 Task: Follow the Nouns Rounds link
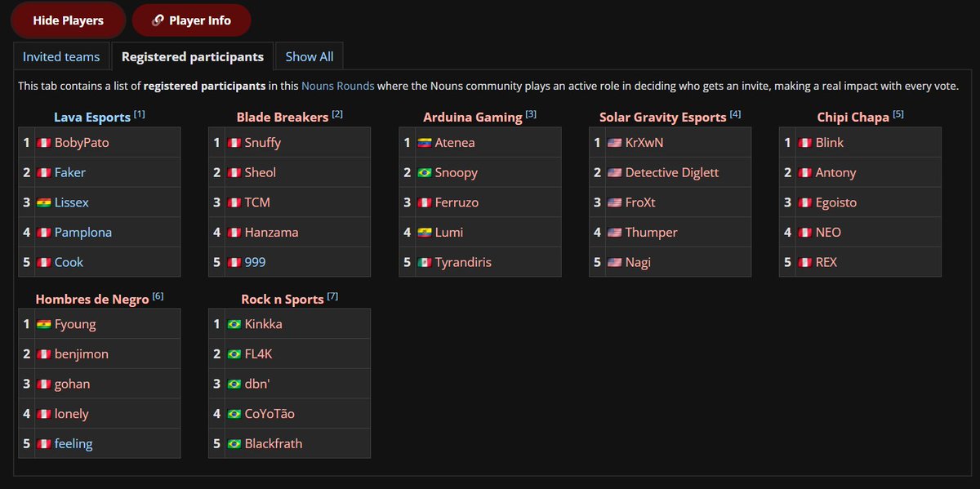coord(338,85)
